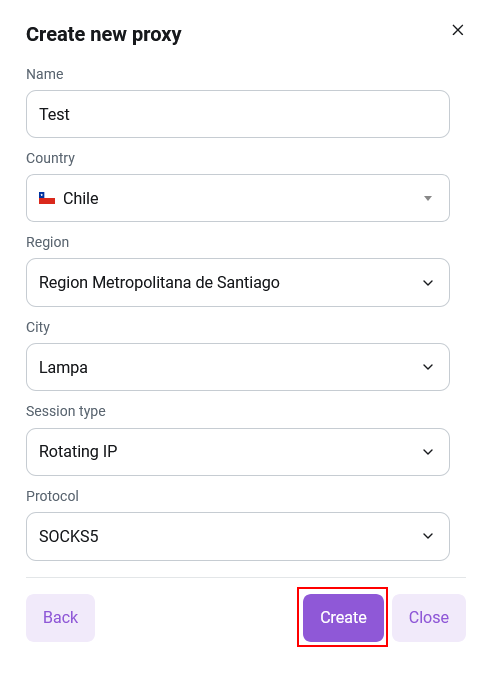This screenshot has height=675, width=495.
Task: Click the Create new proxy heading
Action: tap(104, 34)
